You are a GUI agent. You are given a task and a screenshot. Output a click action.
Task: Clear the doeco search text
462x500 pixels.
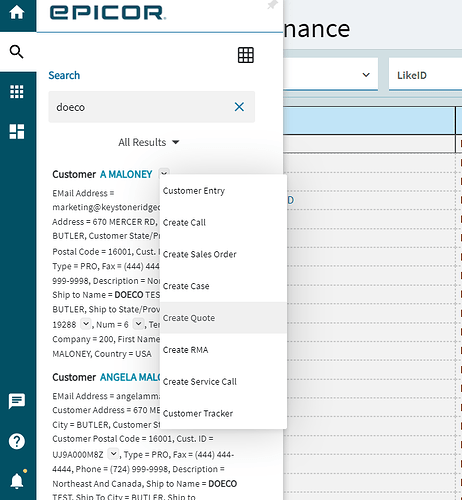pyautogui.click(x=239, y=107)
